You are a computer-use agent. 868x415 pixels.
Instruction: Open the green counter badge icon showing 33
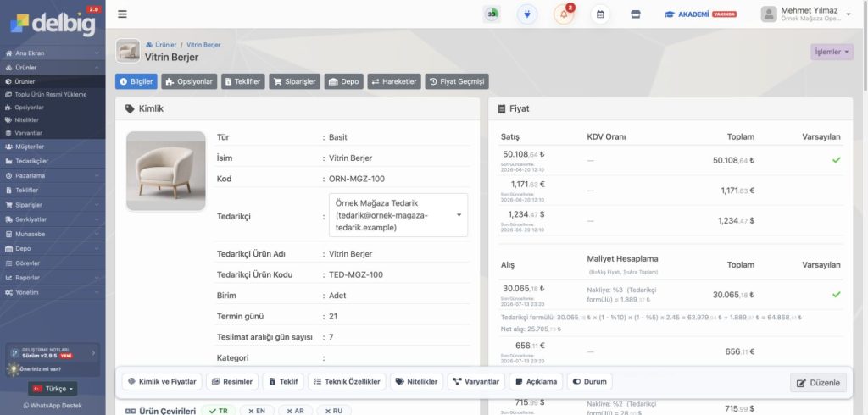[492, 14]
